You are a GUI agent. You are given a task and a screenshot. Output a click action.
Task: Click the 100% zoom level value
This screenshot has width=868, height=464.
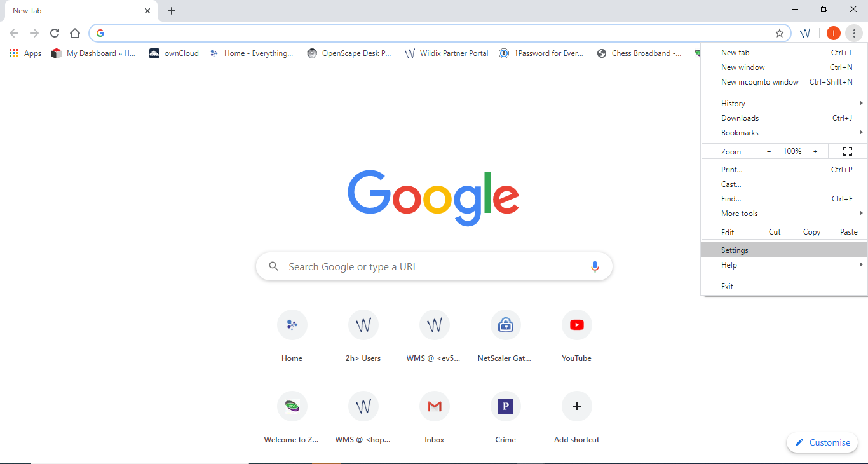click(792, 151)
